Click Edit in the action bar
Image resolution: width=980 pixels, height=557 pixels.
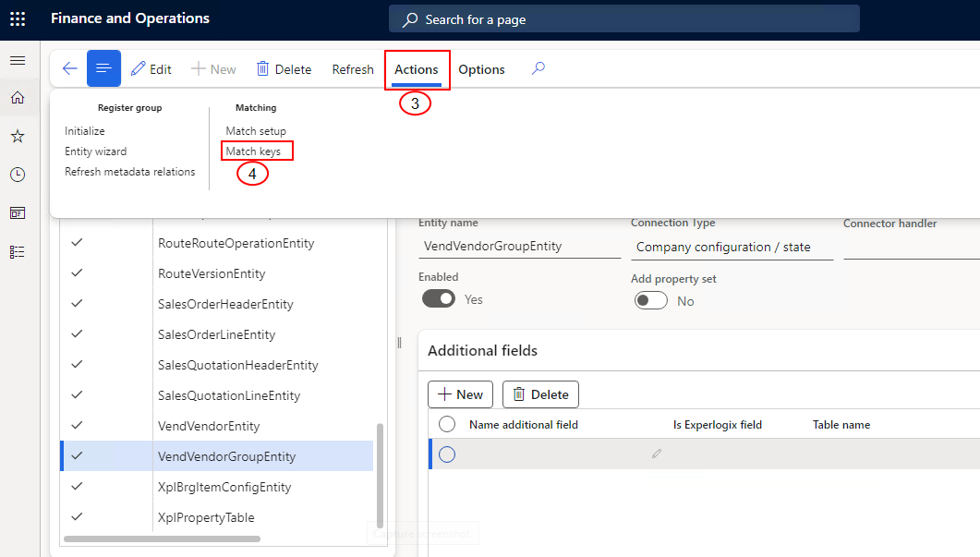point(151,69)
